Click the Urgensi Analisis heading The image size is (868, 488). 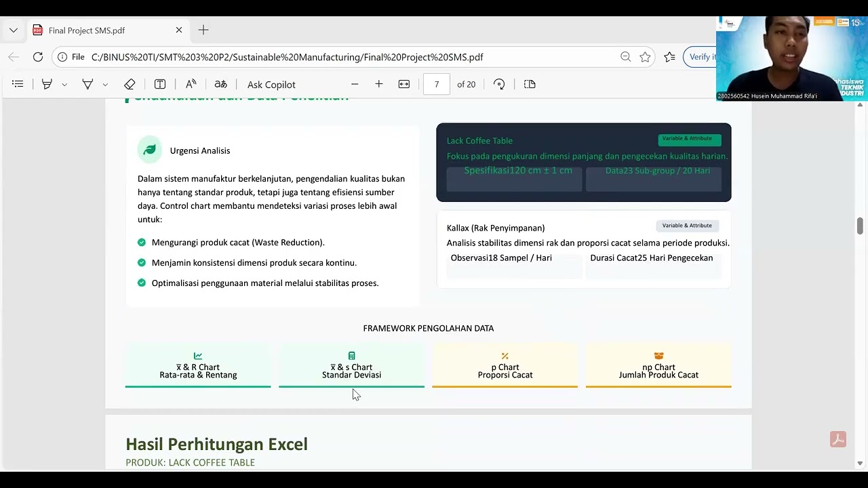(200, 150)
